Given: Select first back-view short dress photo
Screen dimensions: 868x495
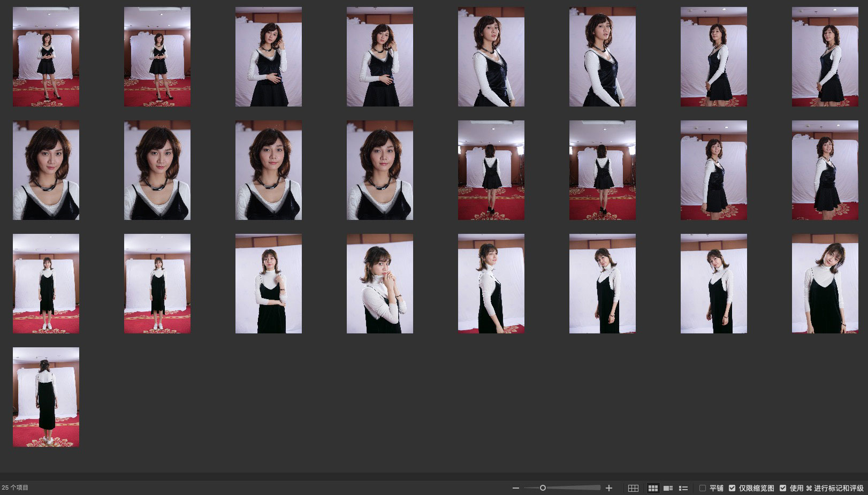Looking at the screenshot, I should coord(491,170).
